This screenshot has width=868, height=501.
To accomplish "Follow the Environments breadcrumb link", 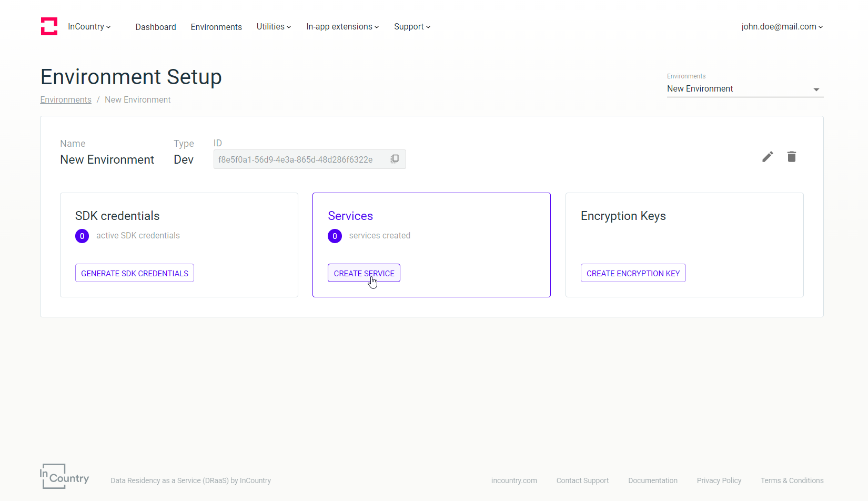I will pos(66,100).
